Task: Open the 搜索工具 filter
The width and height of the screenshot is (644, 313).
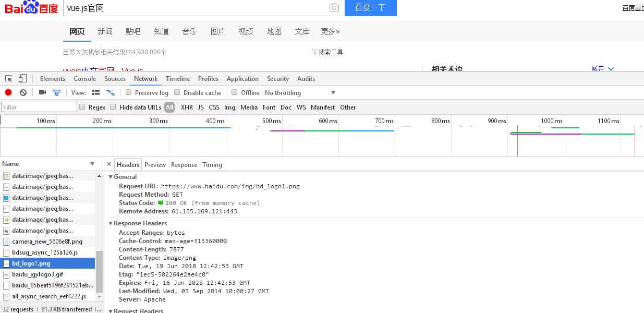Action: [327, 52]
